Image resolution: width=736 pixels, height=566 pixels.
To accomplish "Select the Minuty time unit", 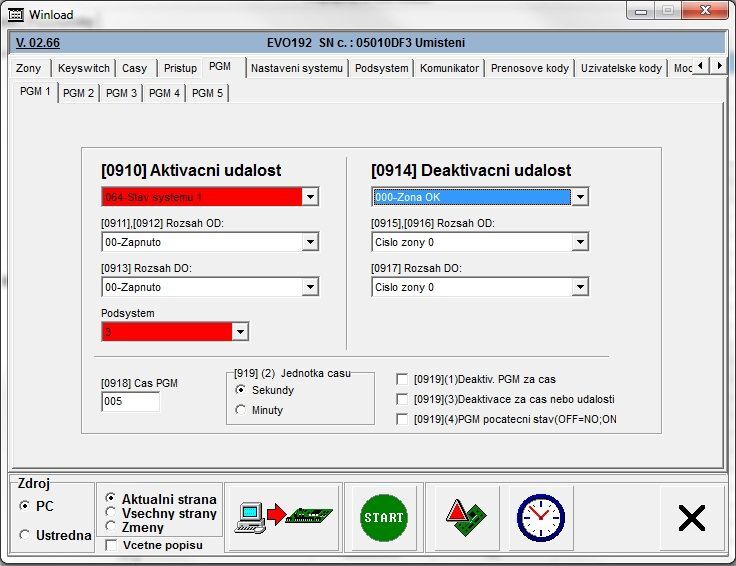I will [x=240, y=410].
